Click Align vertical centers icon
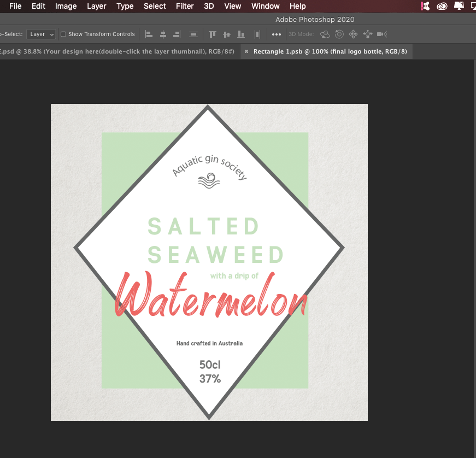Screen dimensions: 476x458 click(227, 34)
